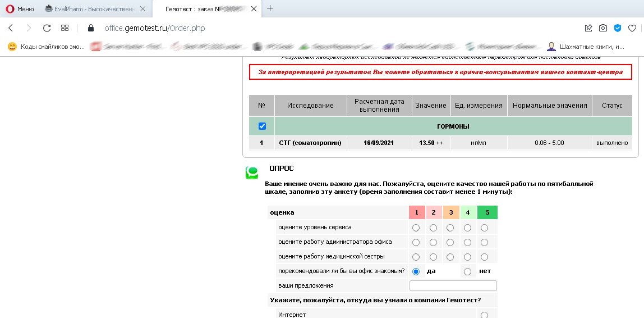Click the 'ваши предложения' text field
644x318 pixels.
453,286
